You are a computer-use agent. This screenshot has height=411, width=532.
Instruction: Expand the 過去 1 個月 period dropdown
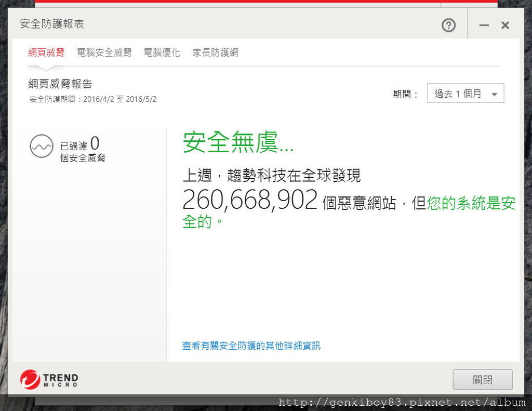[x=465, y=94]
